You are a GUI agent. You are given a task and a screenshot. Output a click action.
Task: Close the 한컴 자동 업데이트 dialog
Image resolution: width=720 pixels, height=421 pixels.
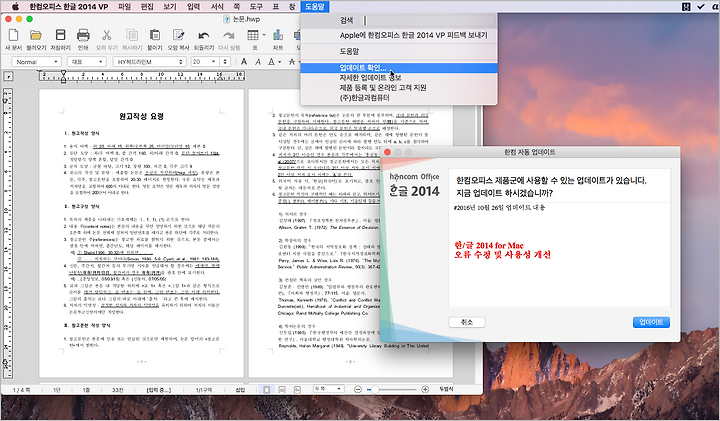388,152
